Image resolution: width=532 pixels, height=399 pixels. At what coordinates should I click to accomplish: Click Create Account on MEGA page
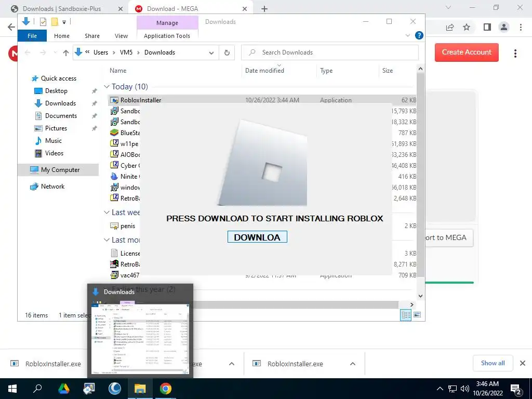(467, 52)
